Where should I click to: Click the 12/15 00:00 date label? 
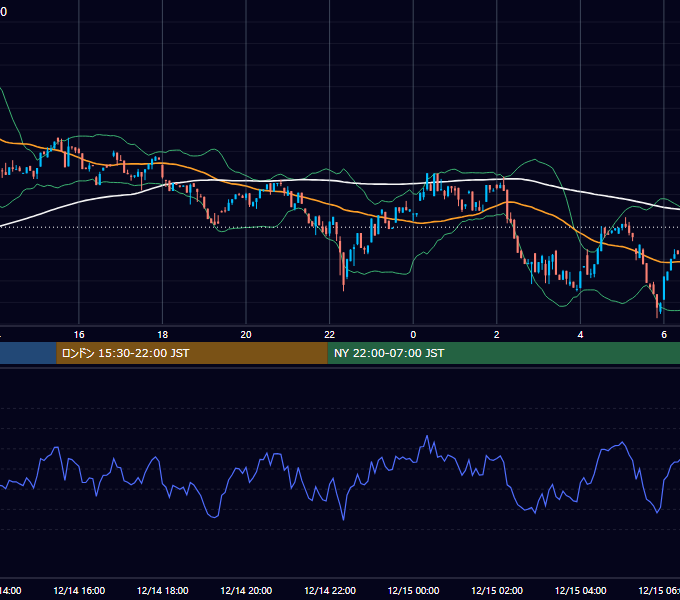413,590
